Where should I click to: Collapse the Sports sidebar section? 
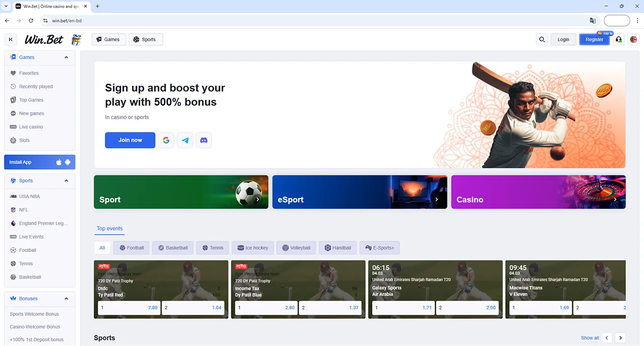(x=66, y=181)
